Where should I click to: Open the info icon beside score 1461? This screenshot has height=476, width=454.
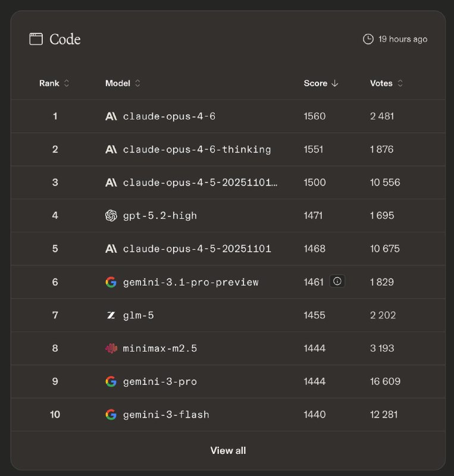pos(337,281)
